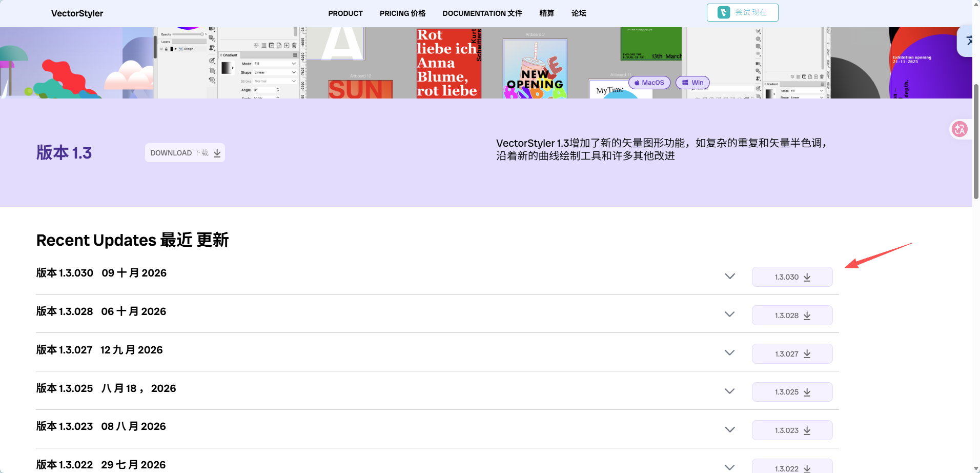Expand version 1.3.022 details chevron
980x473 pixels.
[x=730, y=467]
